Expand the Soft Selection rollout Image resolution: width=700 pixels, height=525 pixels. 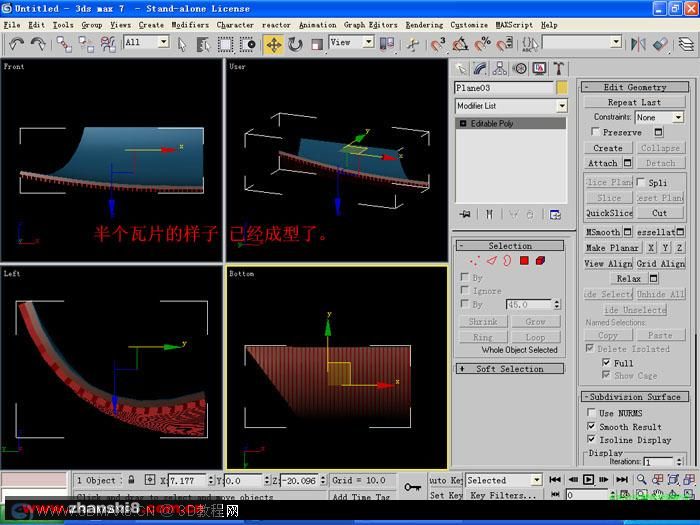pos(510,369)
